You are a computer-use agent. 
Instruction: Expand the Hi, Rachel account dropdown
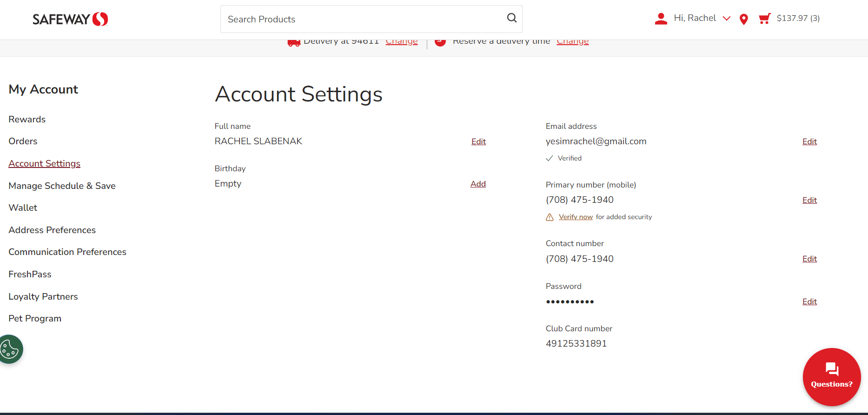[x=702, y=18]
